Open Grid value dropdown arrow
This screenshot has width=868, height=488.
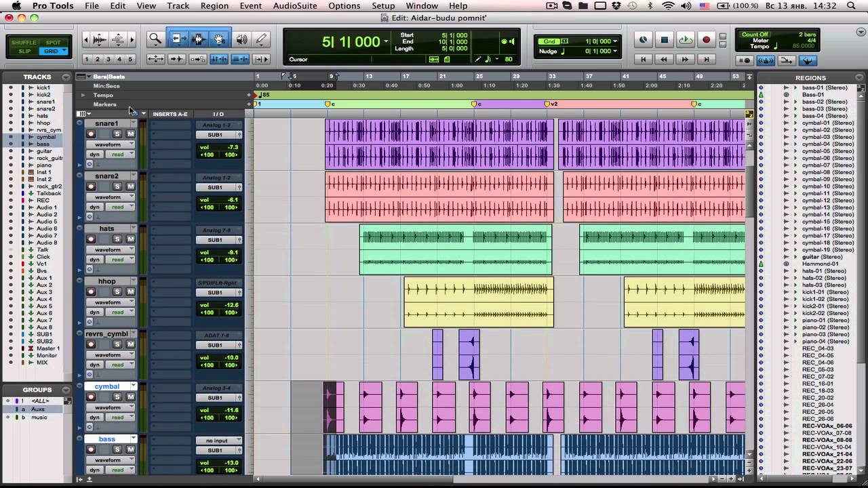pos(615,41)
